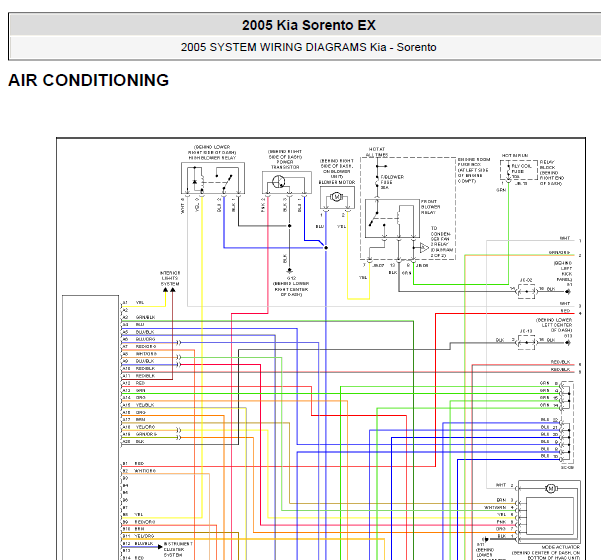601x560 pixels.
Task: Click the "B12 BLU/BLK" pin label
Action: 138,544
